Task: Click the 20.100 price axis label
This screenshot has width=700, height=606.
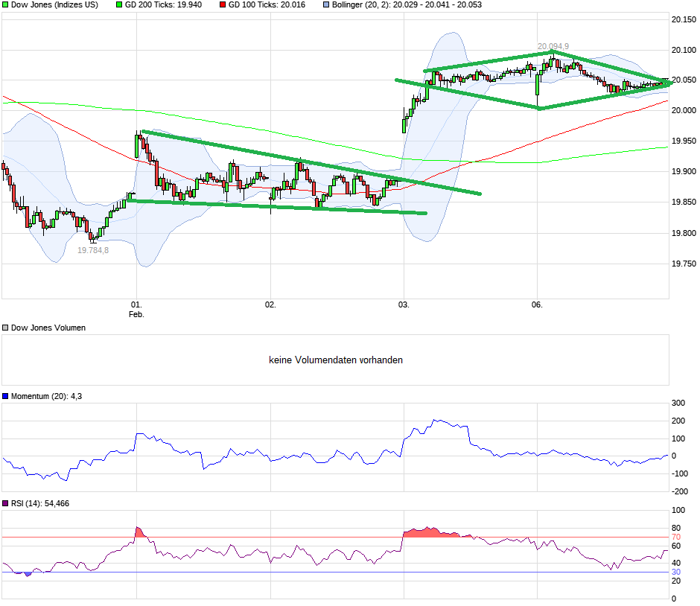Action: [684, 50]
